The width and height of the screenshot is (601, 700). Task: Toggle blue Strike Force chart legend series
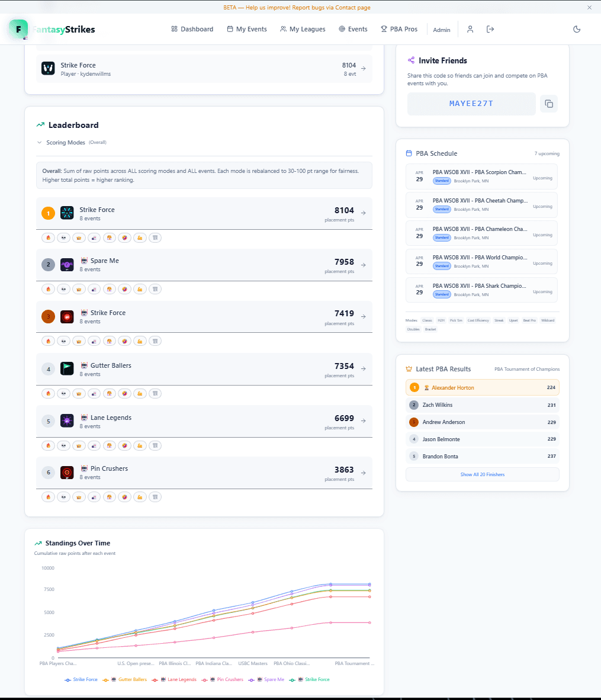tap(81, 679)
